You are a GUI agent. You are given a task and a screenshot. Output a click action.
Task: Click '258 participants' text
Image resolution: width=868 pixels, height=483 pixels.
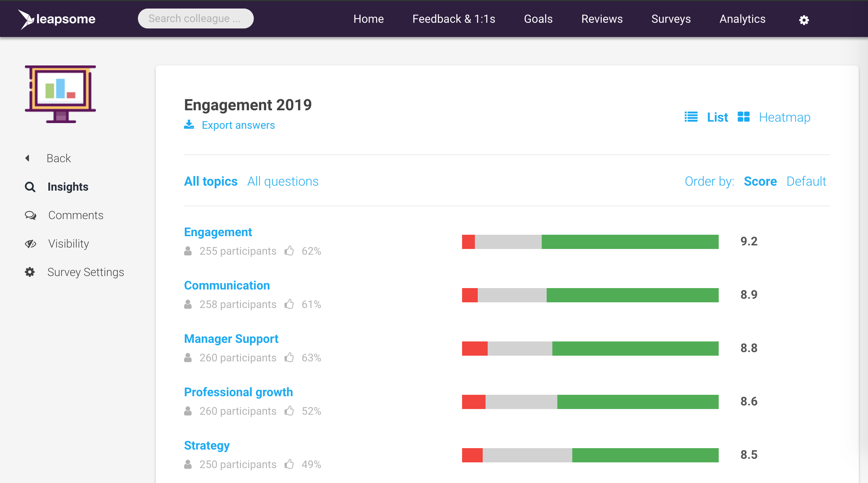[238, 304]
